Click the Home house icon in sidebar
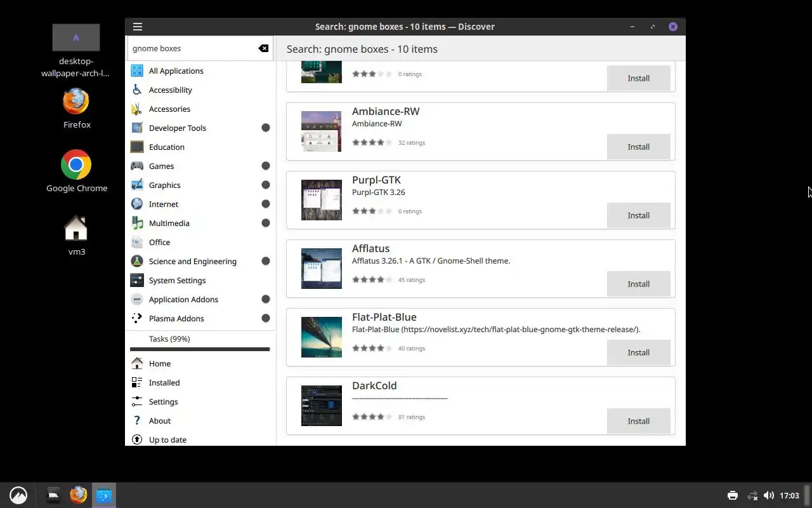The image size is (812, 508). point(137,363)
